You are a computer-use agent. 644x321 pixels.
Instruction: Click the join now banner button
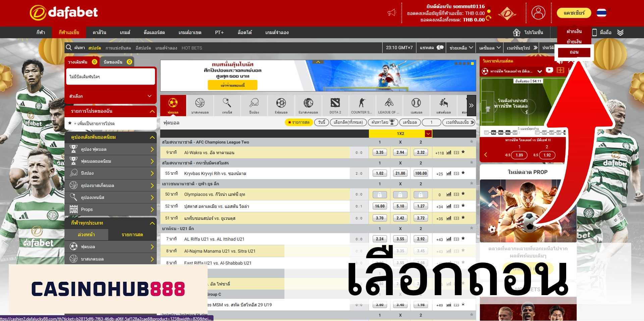pyautogui.click(x=232, y=85)
